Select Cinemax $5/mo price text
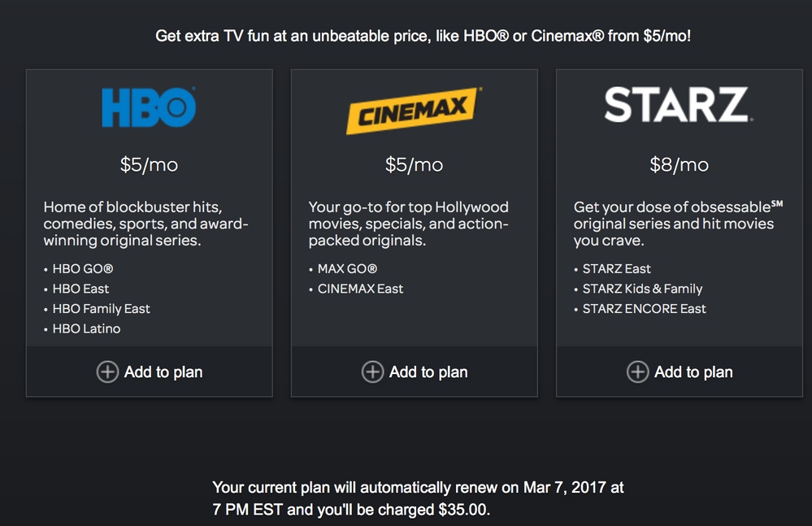The width and height of the screenshot is (812, 526). point(415,165)
